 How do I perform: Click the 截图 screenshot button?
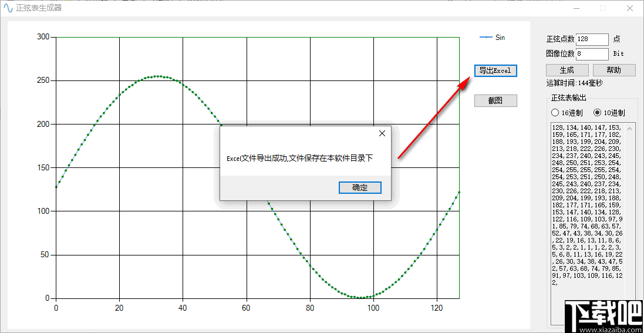click(x=495, y=101)
